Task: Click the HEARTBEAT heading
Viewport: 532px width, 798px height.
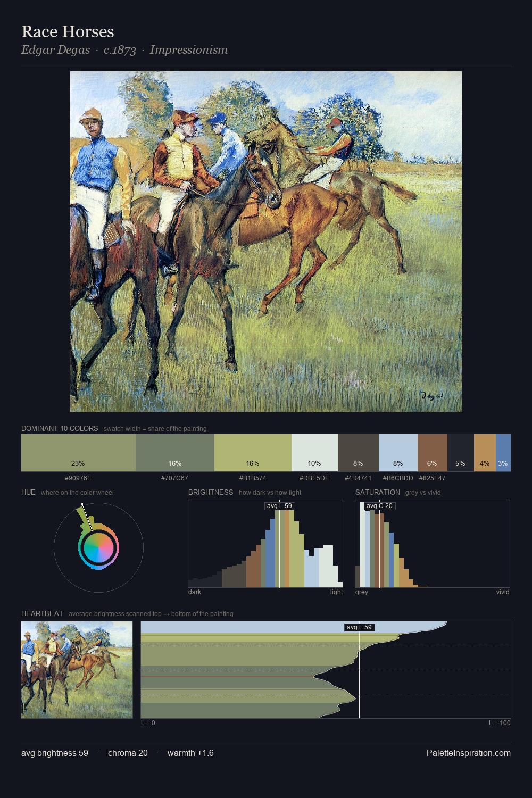Action: (42, 613)
